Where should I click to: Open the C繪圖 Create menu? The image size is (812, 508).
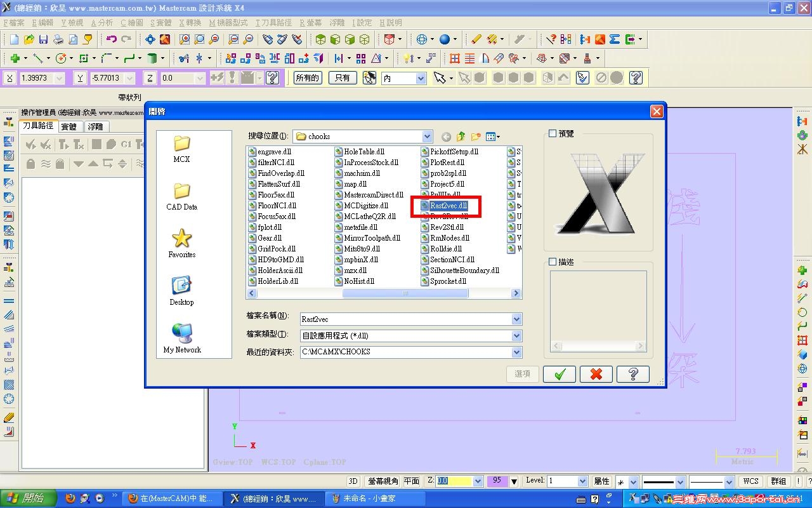[132, 23]
